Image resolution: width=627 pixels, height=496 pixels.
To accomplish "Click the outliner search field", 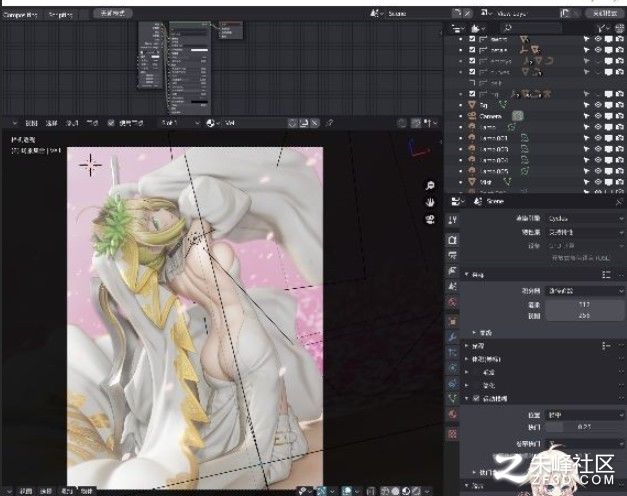I will coord(531,28).
